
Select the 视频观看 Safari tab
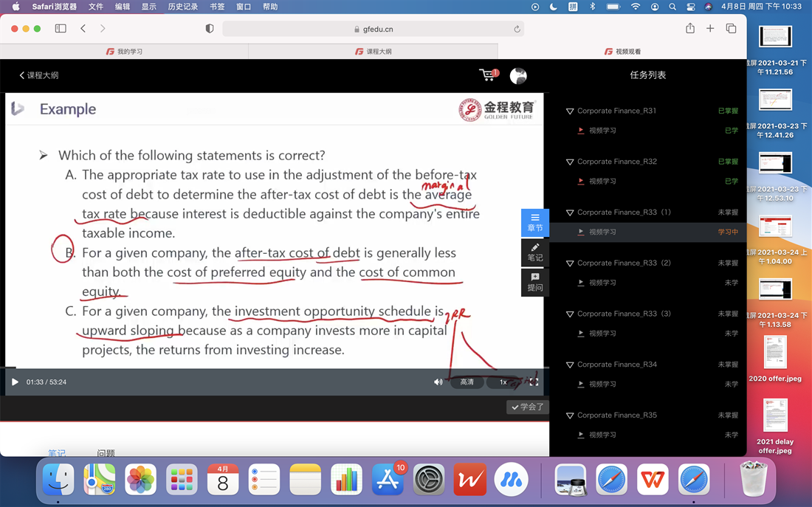click(622, 51)
